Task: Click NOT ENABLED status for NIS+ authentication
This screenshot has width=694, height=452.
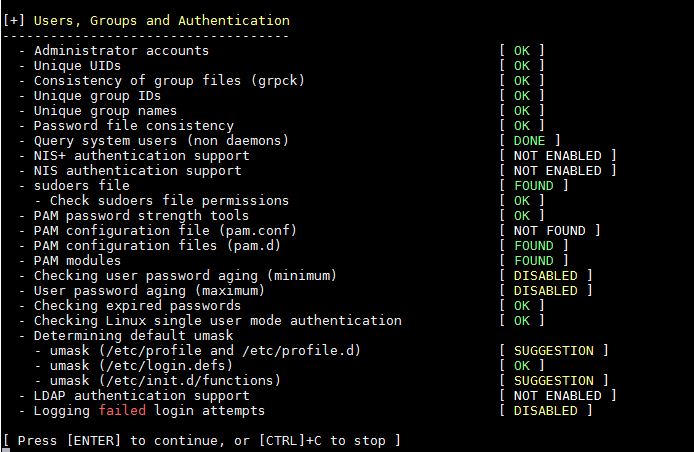Action: tap(558, 155)
